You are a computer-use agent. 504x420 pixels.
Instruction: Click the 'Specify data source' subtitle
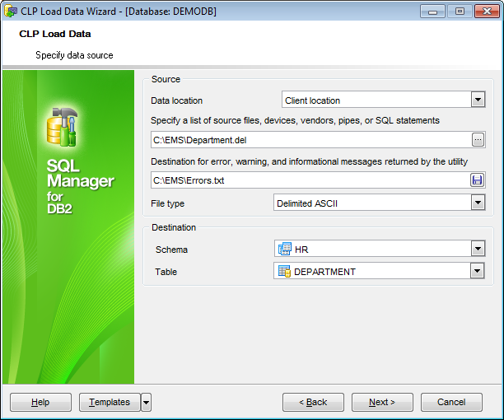74,55
